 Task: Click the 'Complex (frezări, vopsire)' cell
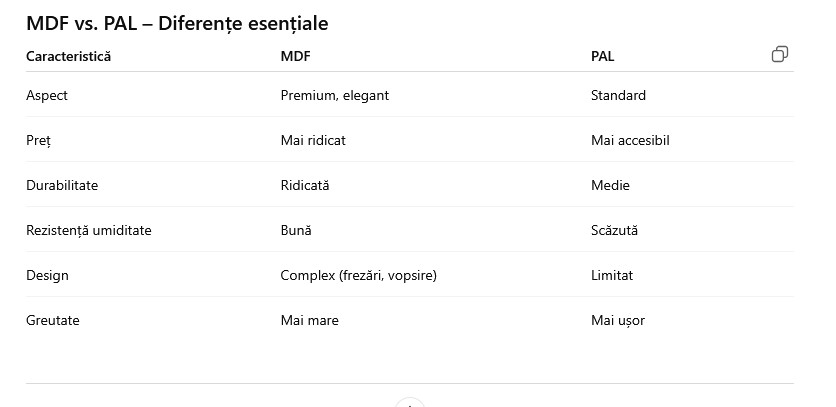pos(359,276)
